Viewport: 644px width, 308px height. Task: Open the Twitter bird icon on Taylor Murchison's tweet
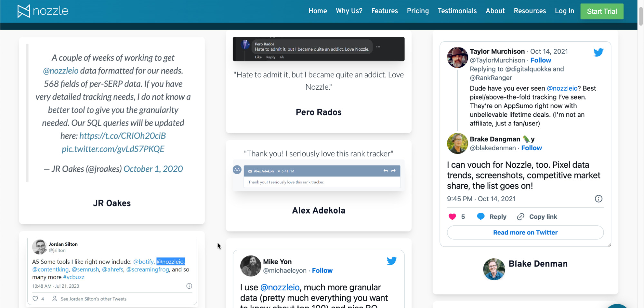click(598, 52)
